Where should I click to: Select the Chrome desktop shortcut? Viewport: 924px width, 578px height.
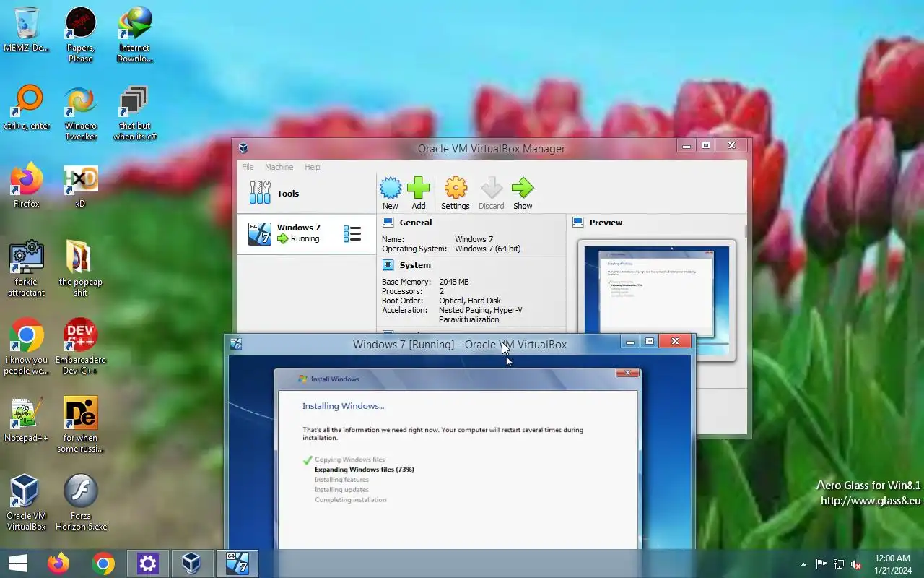[27, 347]
